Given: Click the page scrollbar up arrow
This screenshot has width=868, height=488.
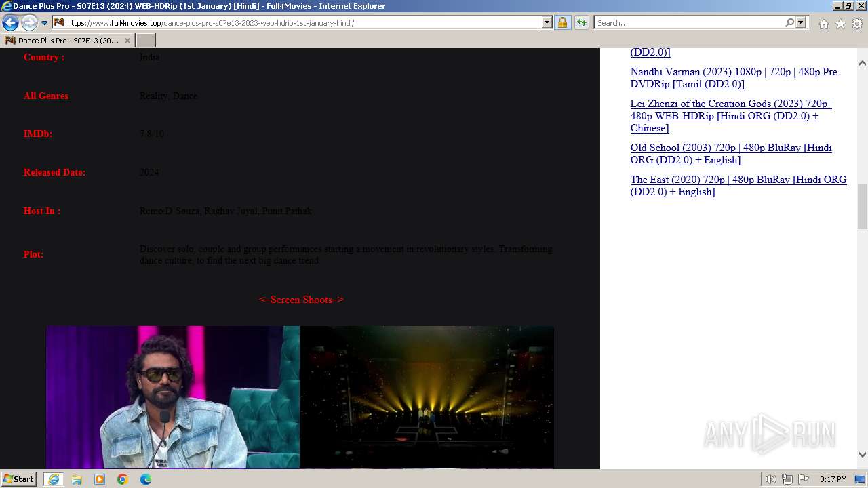Looking at the screenshot, I should click(x=863, y=63).
